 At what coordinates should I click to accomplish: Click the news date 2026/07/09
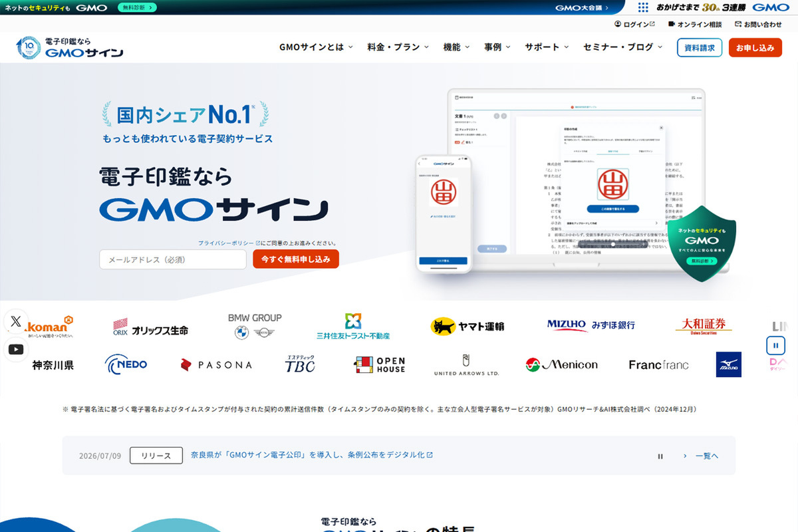pyautogui.click(x=100, y=456)
